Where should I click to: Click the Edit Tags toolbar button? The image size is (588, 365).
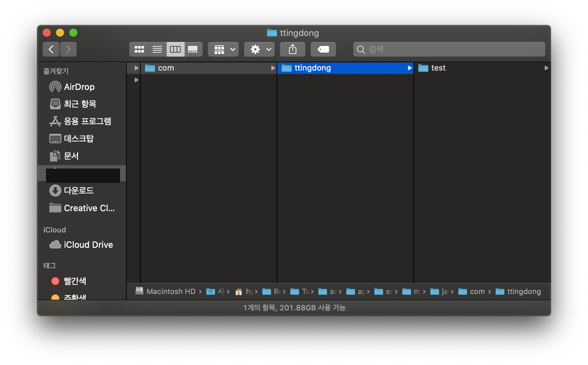pyautogui.click(x=323, y=49)
